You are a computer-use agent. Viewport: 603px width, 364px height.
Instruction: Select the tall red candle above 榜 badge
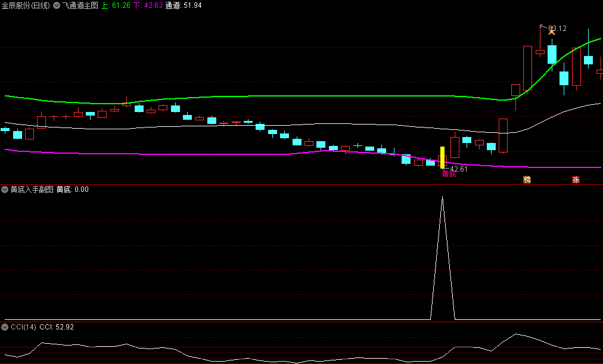(527, 69)
